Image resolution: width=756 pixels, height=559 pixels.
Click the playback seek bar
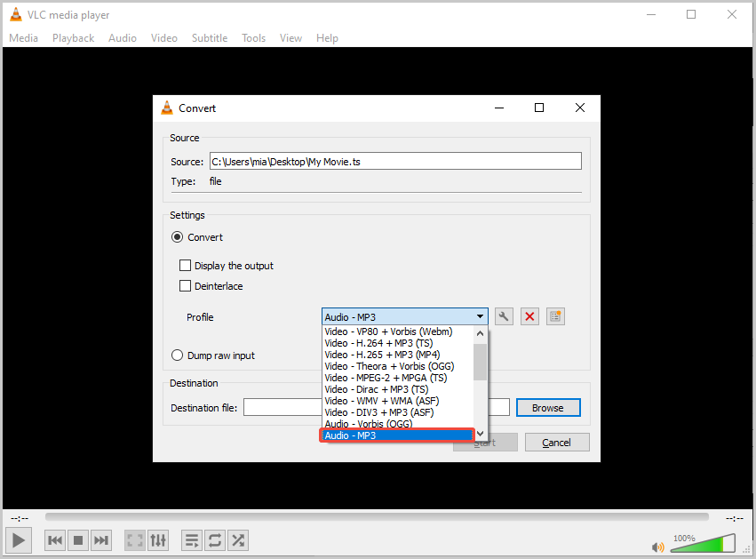[x=377, y=516]
